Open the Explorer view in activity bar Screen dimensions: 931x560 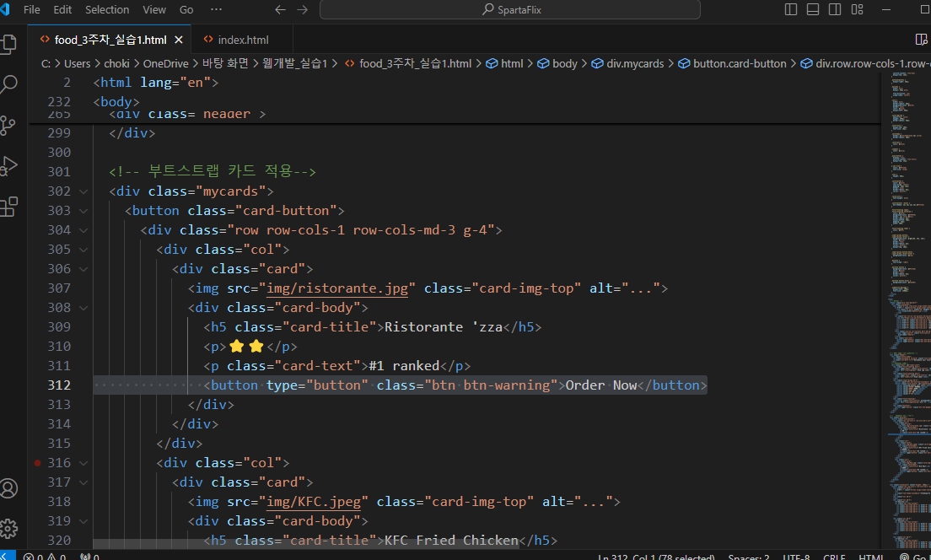point(8,43)
